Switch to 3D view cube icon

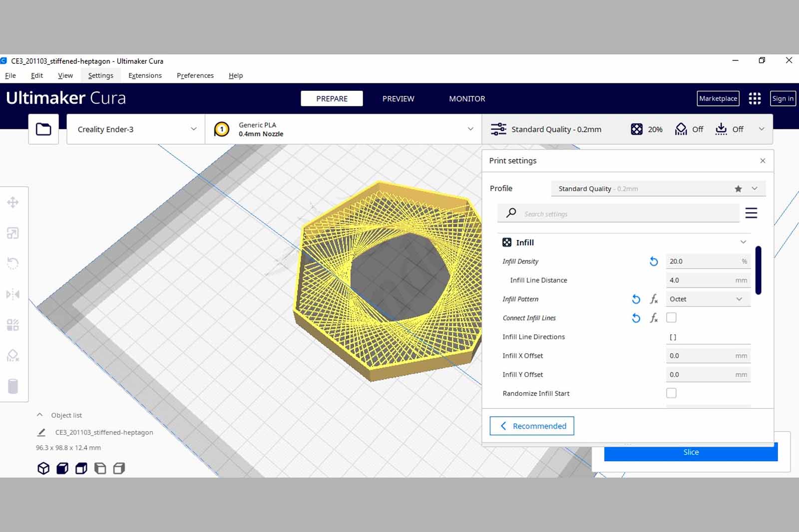(43, 468)
